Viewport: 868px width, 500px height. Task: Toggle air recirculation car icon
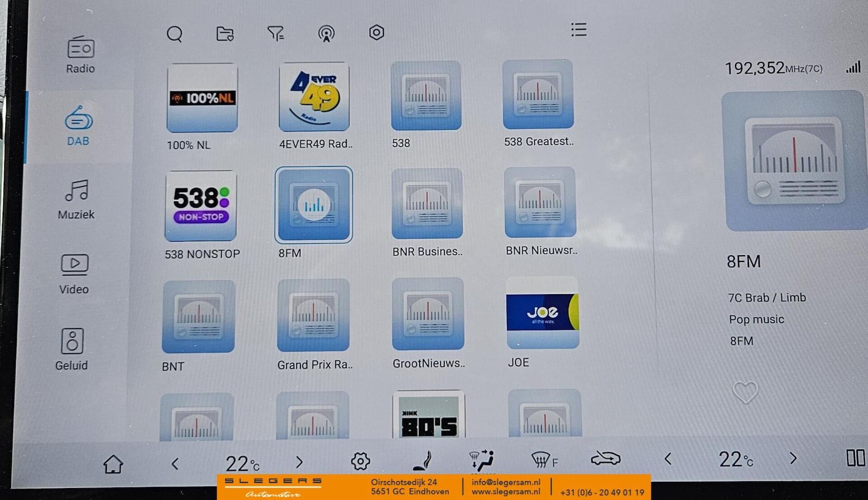coord(606,458)
